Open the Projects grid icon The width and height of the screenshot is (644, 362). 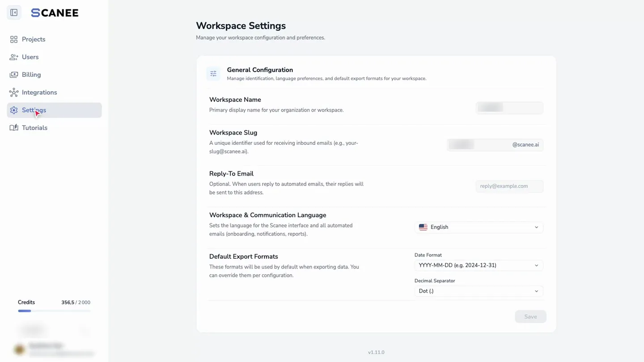pos(14,39)
